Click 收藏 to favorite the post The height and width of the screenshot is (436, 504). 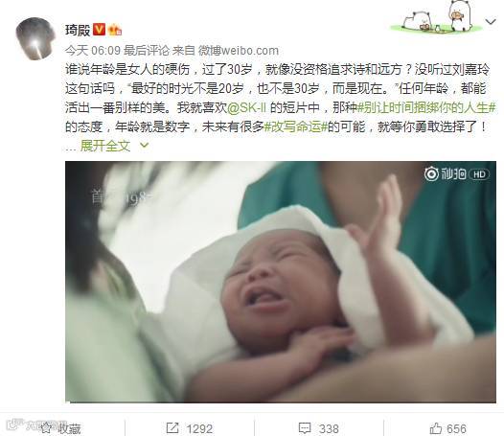tap(61, 428)
